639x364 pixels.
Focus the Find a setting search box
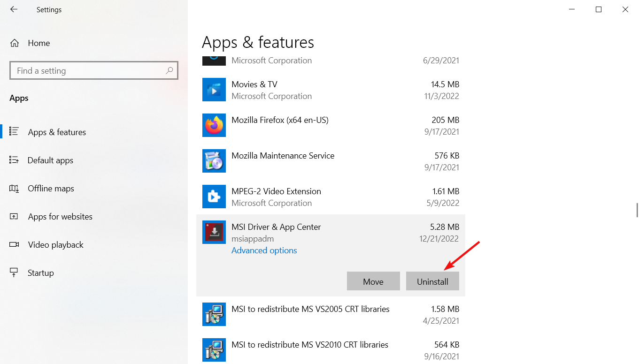pos(94,71)
